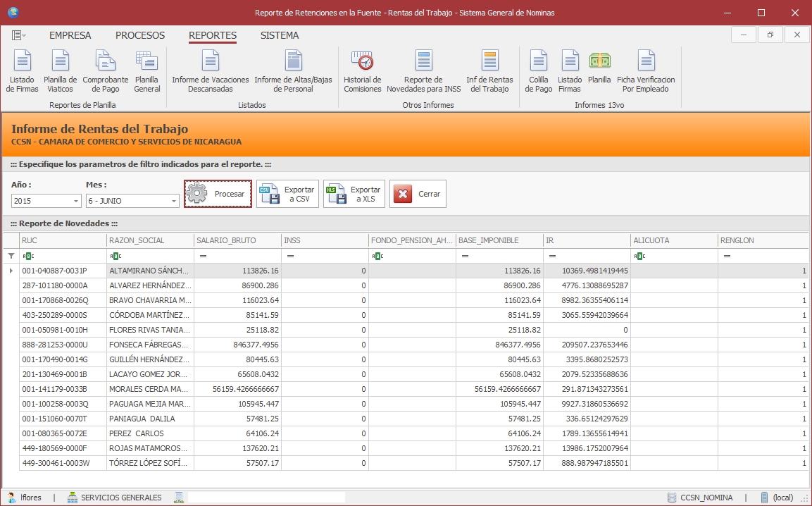This screenshot has height=506, width=812.
Task: Open Planilla de Viaticos report
Action: click(60, 72)
